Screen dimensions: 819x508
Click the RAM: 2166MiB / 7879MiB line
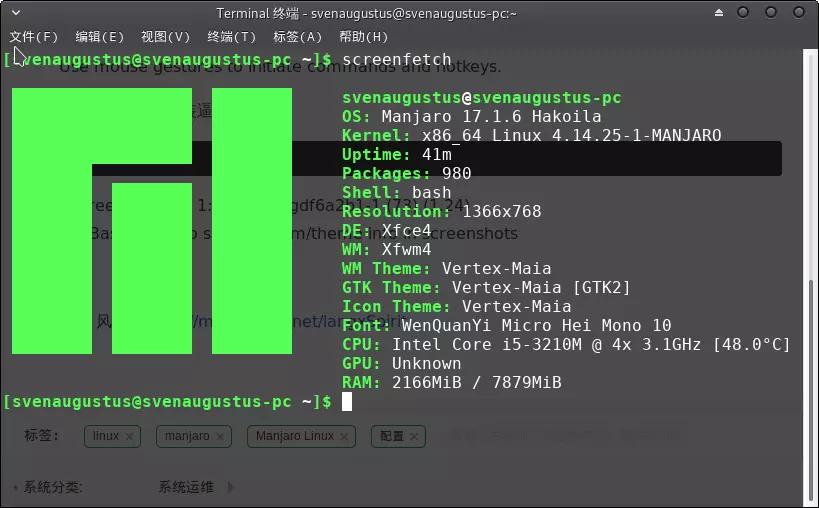(x=452, y=382)
